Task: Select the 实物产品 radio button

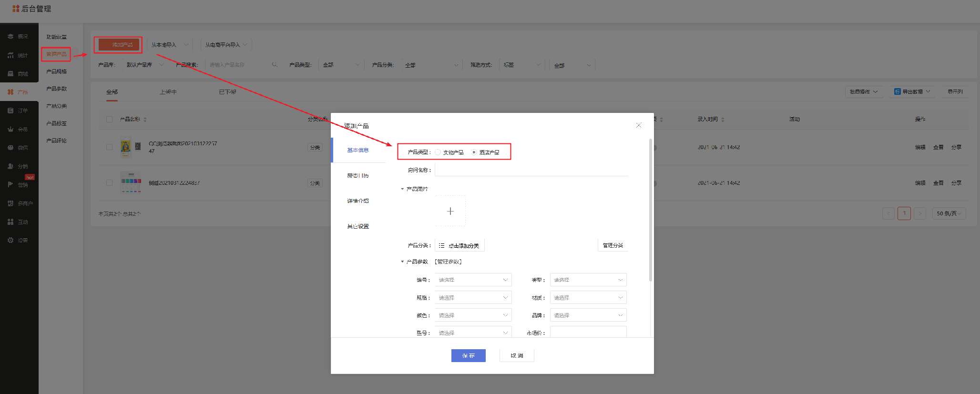Action: tap(438, 152)
